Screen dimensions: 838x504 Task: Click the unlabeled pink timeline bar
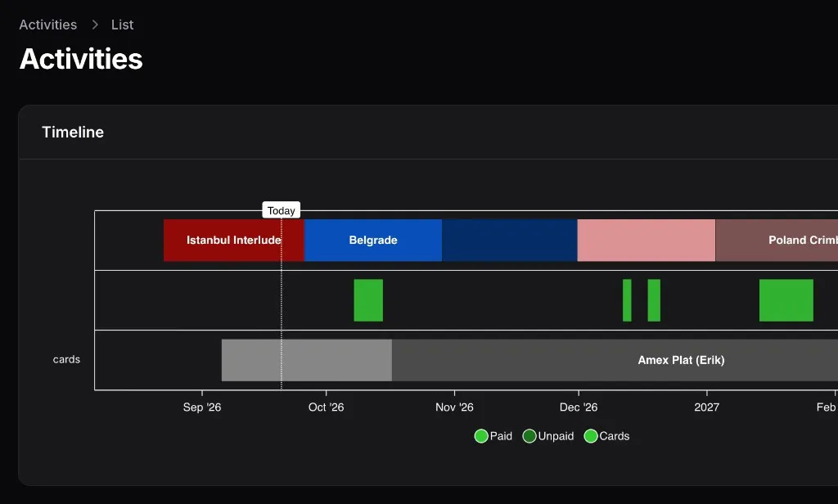(647, 240)
